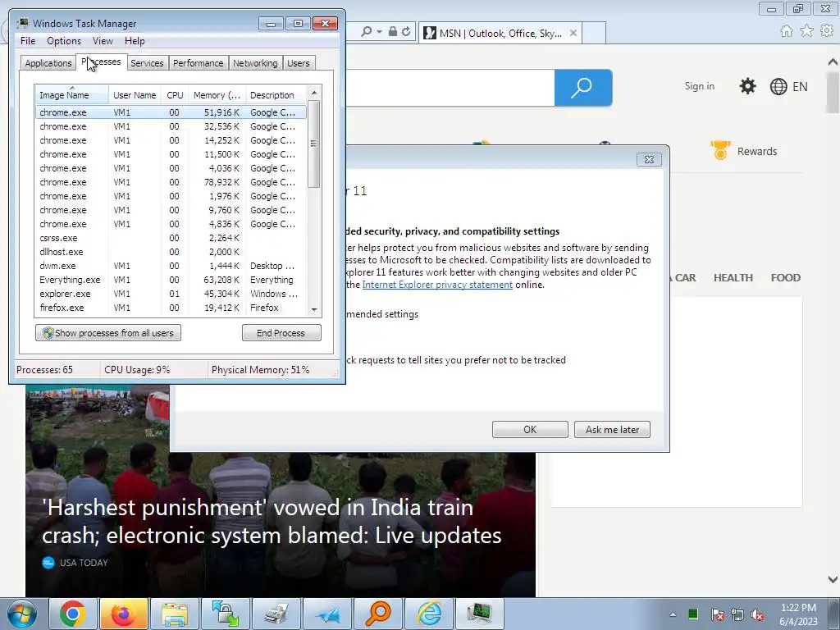Click End Process button
This screenshot has width=840, height=630.
[281, 333]
